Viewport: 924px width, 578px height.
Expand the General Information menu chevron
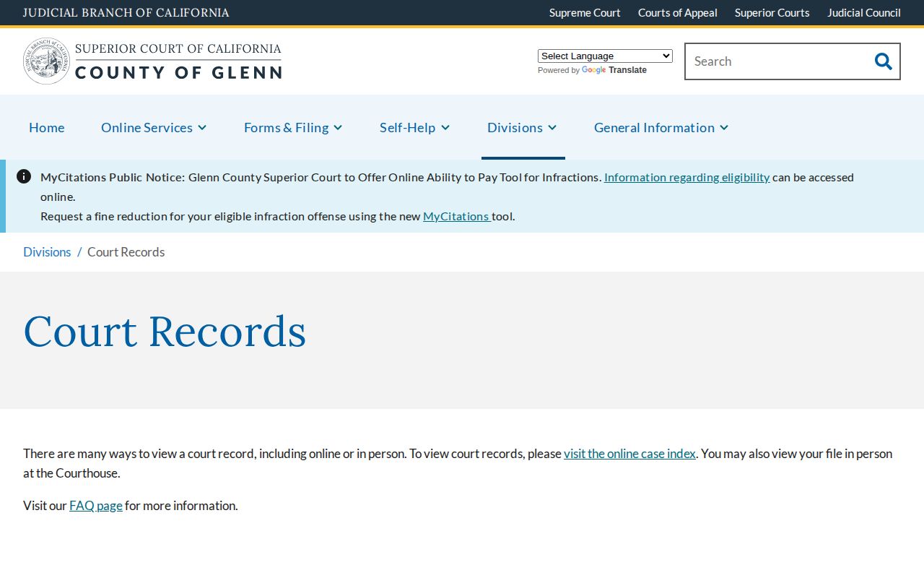[x=724, y=128]
